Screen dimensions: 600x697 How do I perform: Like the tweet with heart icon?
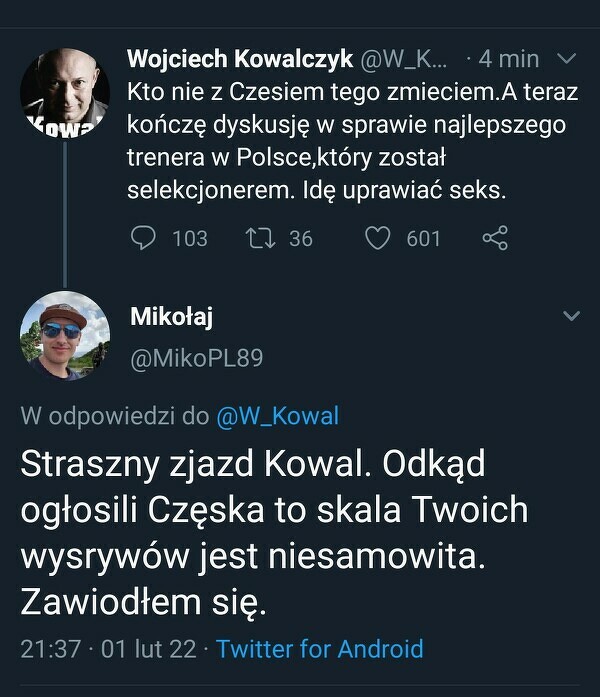click(x=377, y=237)
